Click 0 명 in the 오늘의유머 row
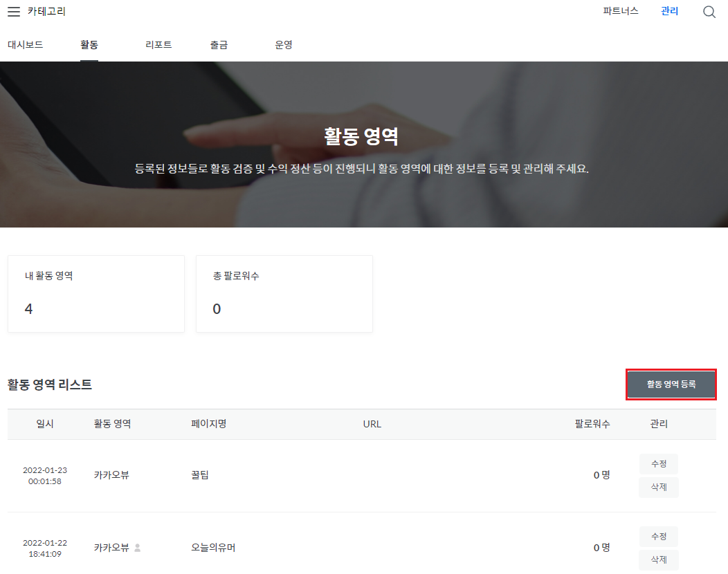 (602, 548)
